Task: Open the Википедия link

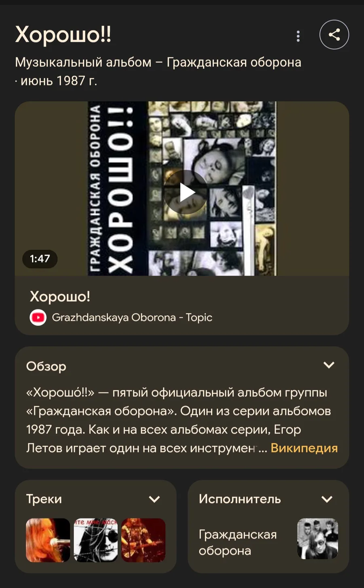Action: coord(304,448)
